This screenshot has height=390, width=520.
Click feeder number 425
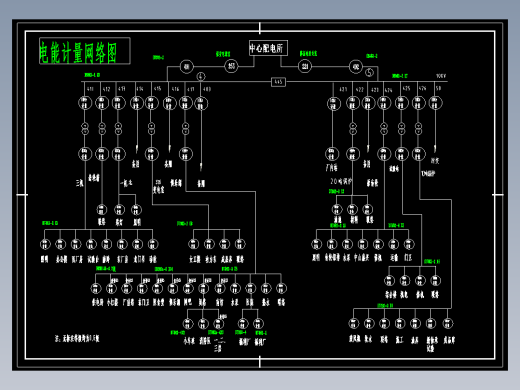click(406, 88)
